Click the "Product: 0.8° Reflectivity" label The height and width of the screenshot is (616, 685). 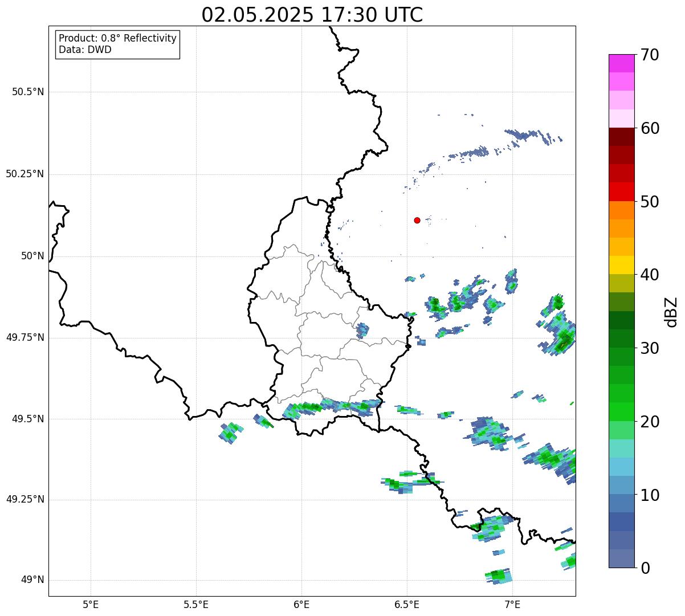pyautogui.click(x=118, y=38)
